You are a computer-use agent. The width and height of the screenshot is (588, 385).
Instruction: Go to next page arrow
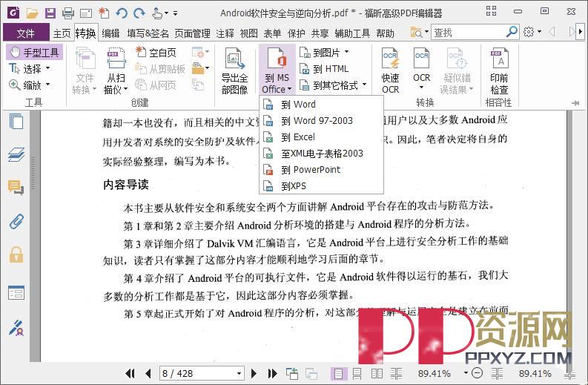tap(254, 373)
